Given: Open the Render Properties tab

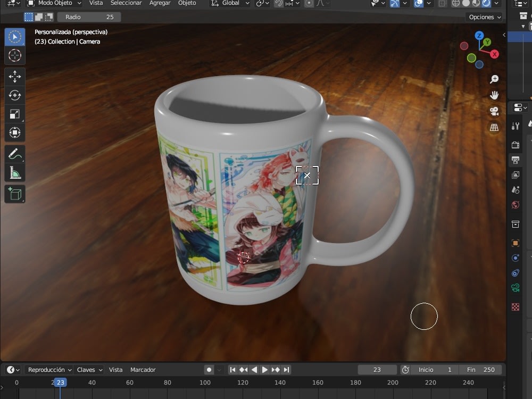Looking at the screenshot, I should coord(515,144).
